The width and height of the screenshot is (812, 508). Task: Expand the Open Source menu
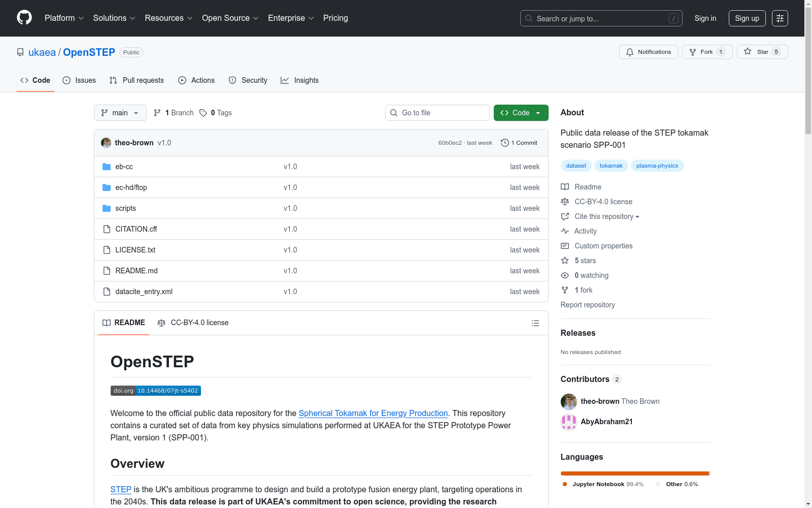[230, 18]
